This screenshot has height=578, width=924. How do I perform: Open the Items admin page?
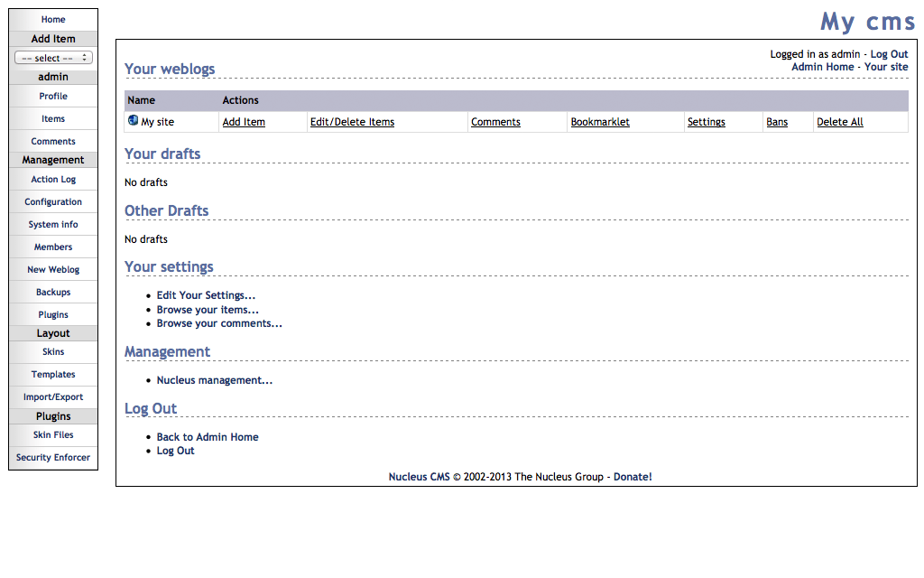(x=52, y=118)
